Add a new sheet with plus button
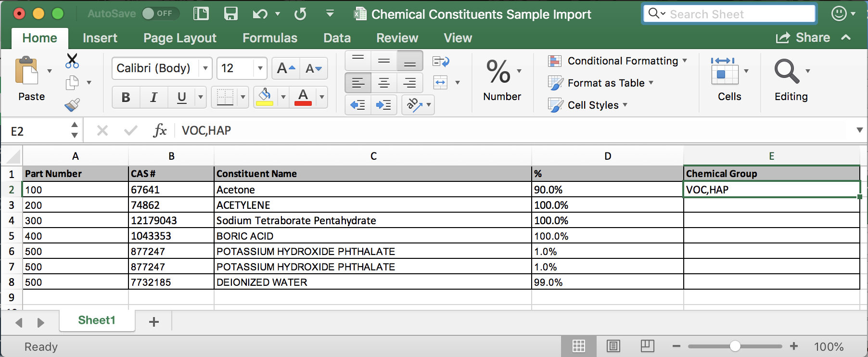Image resolution: width=868 pixels, height=357 pixels. tap(154, 321)
